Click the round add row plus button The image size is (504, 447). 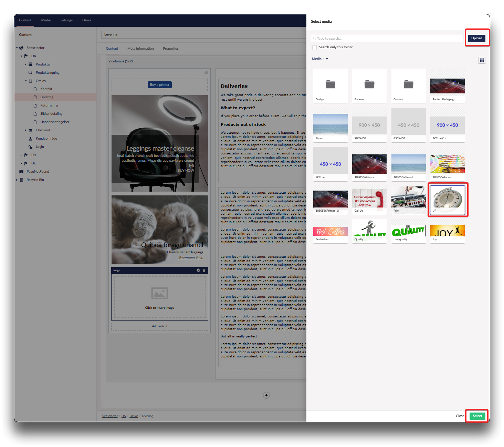click(266, 395)
